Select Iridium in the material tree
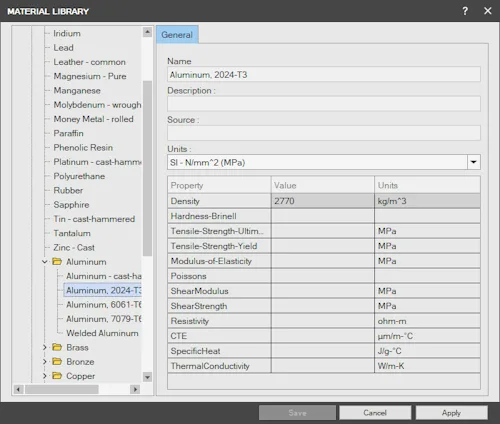Viewport: 500px width, 424px height. tap(67, 33)
